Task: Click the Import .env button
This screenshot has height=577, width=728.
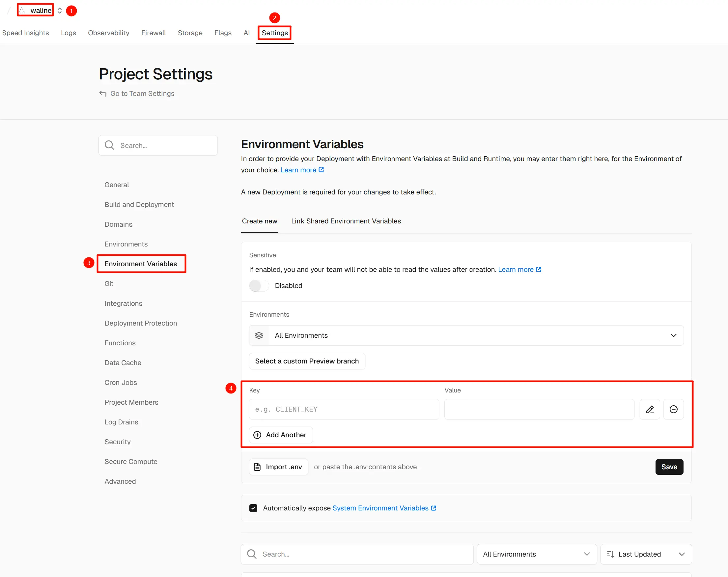Action: pos(279,467)
